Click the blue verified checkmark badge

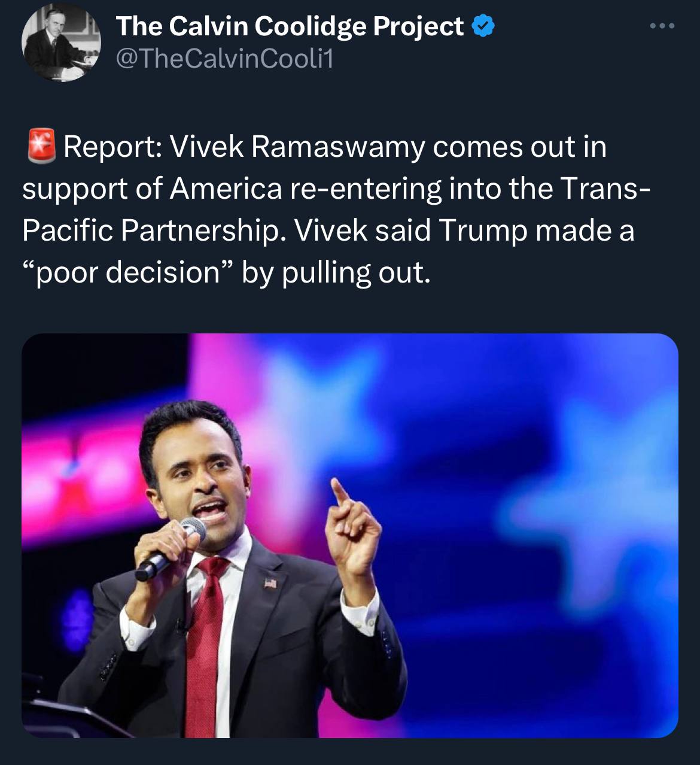483,26
